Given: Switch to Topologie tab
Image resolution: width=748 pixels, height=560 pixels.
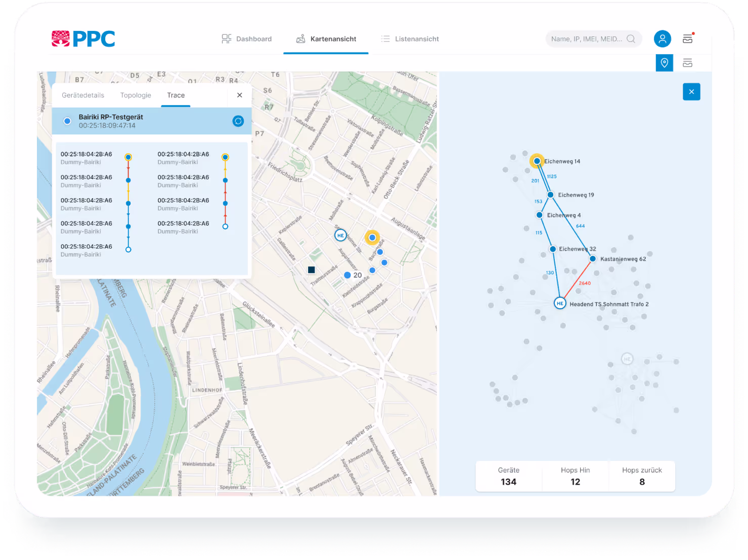Looking at the screenshot, I should pyautogui.click(x=136, y=95).
